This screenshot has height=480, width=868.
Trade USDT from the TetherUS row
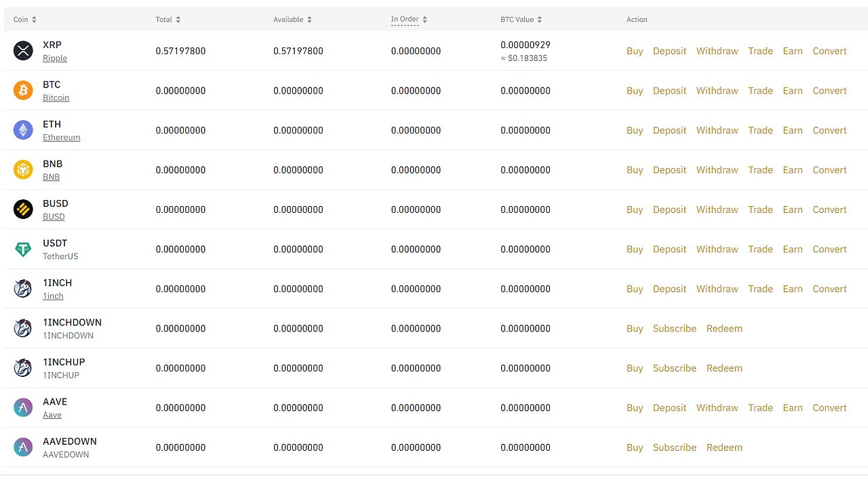(x=761, y=249)
